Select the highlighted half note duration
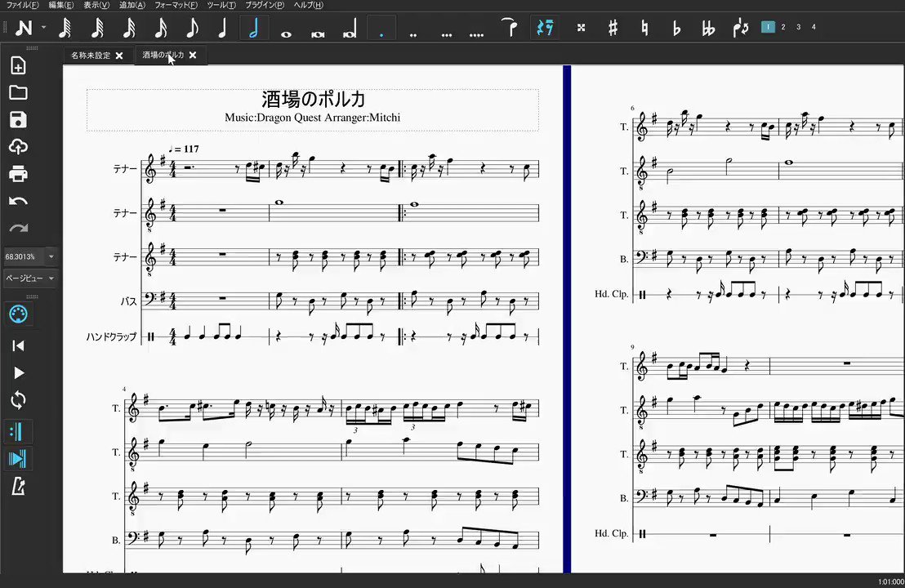This screenshot has height=588, width=905. (254, 28)
